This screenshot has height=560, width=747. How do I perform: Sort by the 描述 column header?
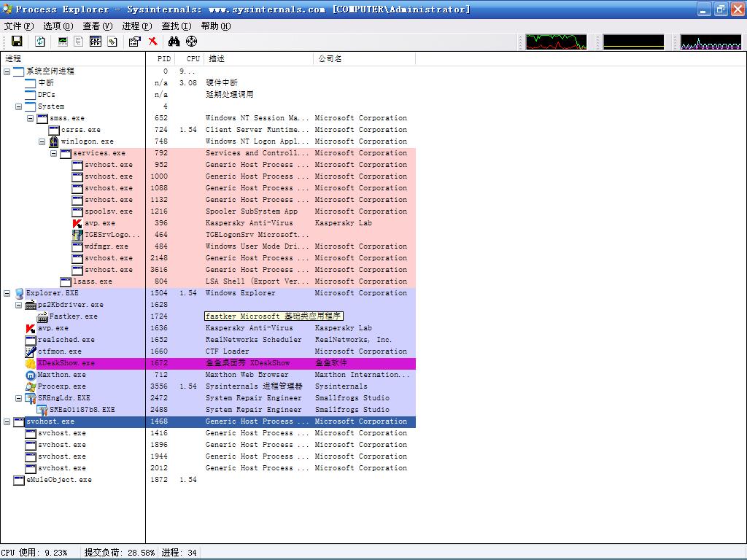point(259,58)
